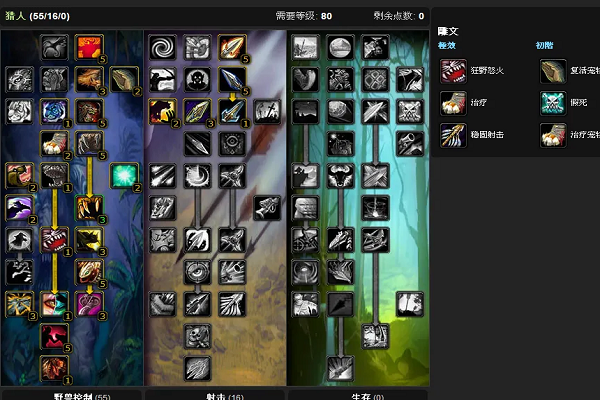Click Improved Revive Pet talent in Beast Mastery tree
This screenshot has height=400, width=600.
124,79
